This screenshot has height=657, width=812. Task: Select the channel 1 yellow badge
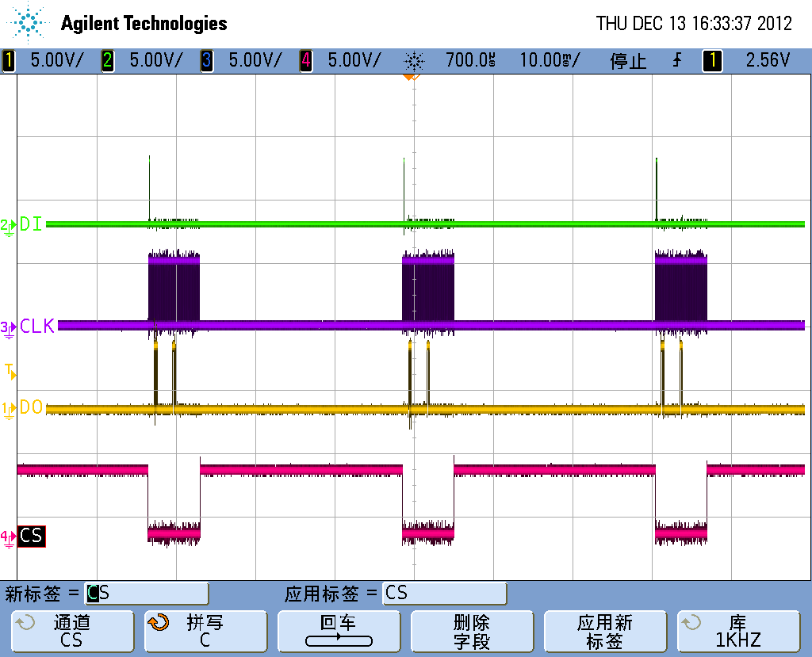pyautogui.click(x=9, y=60)
